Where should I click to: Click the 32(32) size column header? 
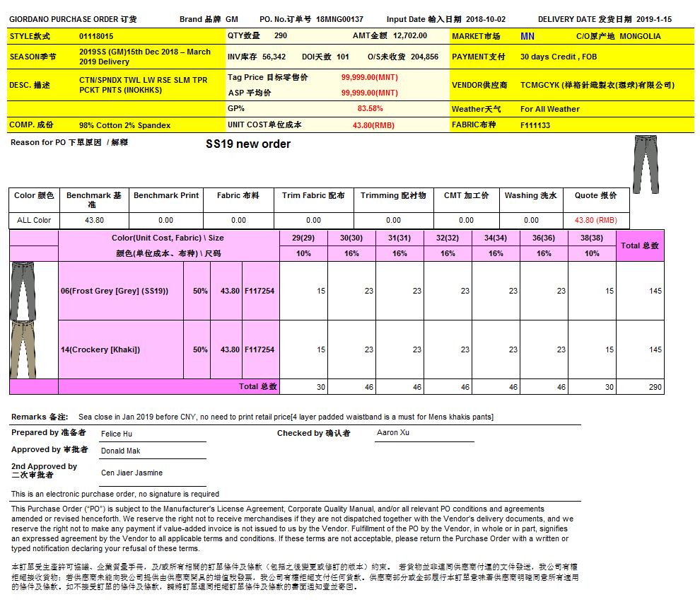point(448,238)
